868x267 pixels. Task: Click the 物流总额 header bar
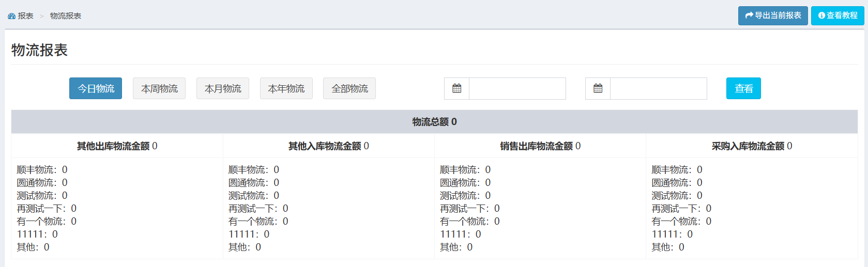[x=434, y=122]
